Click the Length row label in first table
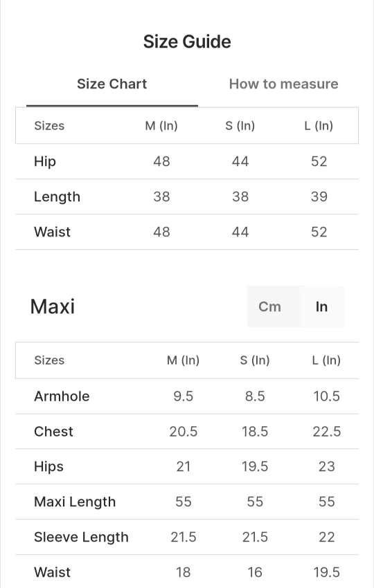 point(57,197)
